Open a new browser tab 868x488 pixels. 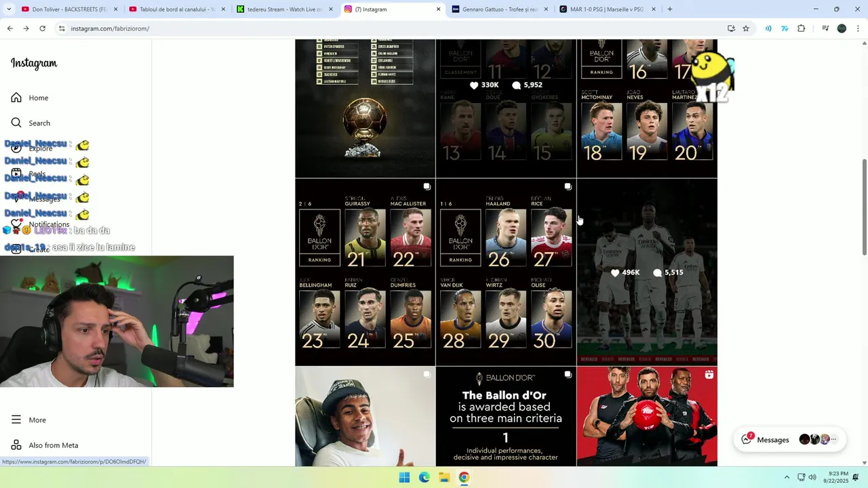(x=670, y=9)
